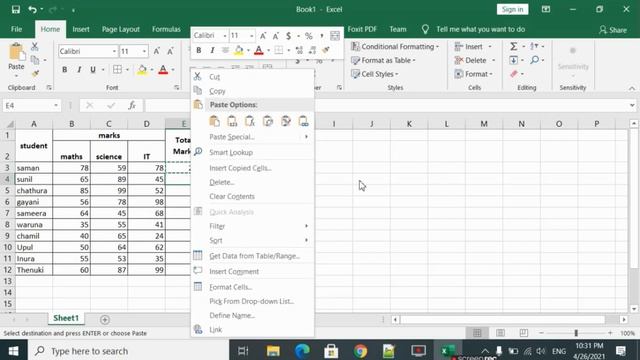
Task: Click the Find & Select magnifier icon
Action: pos(535,60)
